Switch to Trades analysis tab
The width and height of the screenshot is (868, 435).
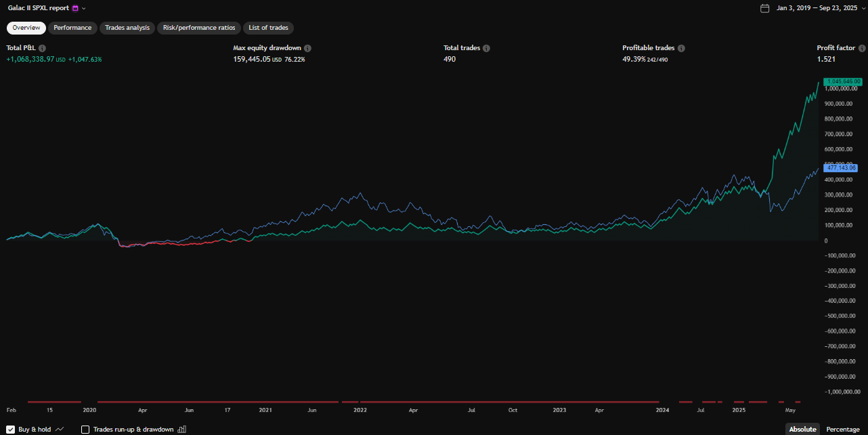point(127,28)
